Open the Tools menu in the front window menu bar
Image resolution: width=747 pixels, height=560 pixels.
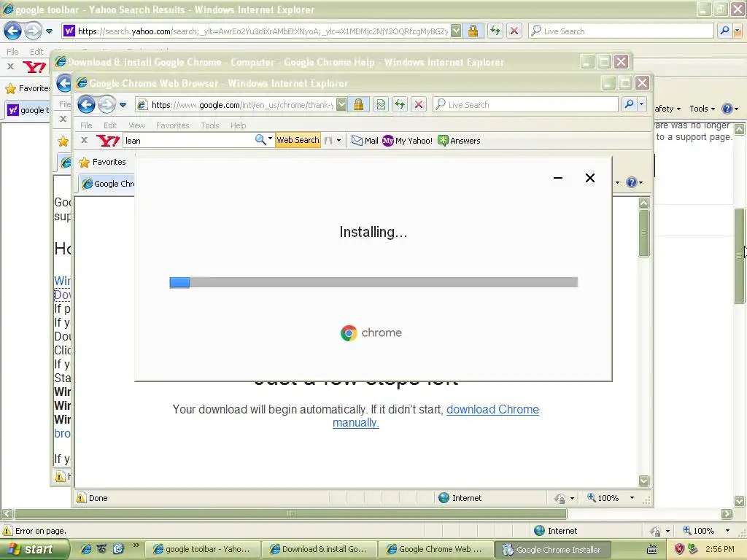[209, 125]
